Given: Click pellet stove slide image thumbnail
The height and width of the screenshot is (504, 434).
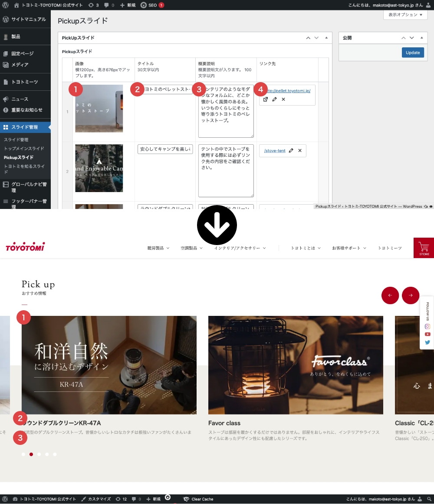Looking at the screenshot, I should point(99,108).
